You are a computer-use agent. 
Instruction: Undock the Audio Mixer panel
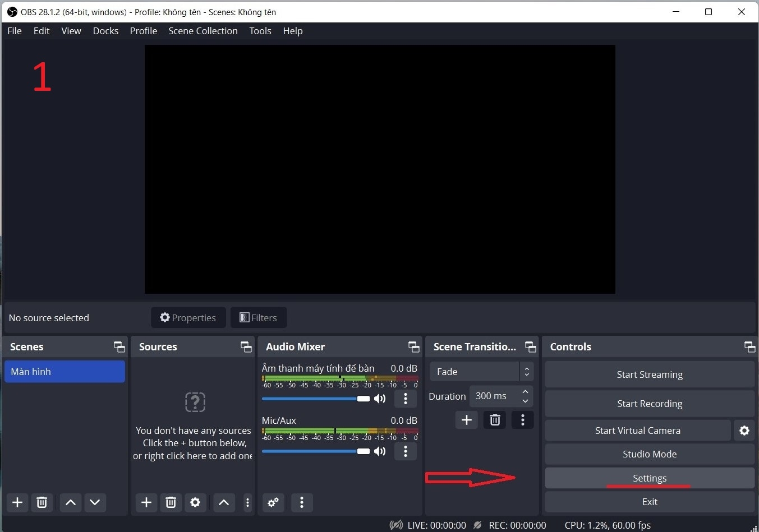[413, 347]
